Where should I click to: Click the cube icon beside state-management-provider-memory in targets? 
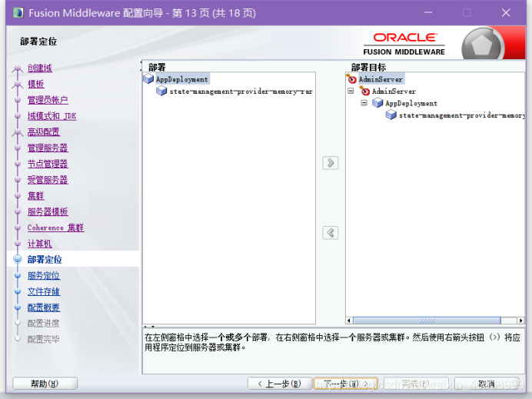391,115
